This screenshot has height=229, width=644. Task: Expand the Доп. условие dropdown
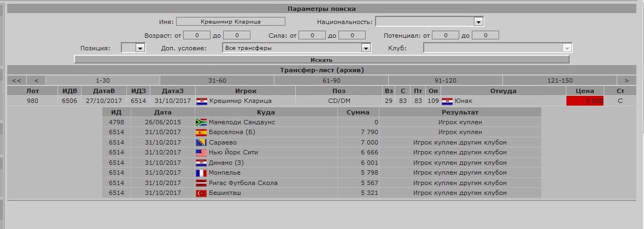tap(366, 48)
